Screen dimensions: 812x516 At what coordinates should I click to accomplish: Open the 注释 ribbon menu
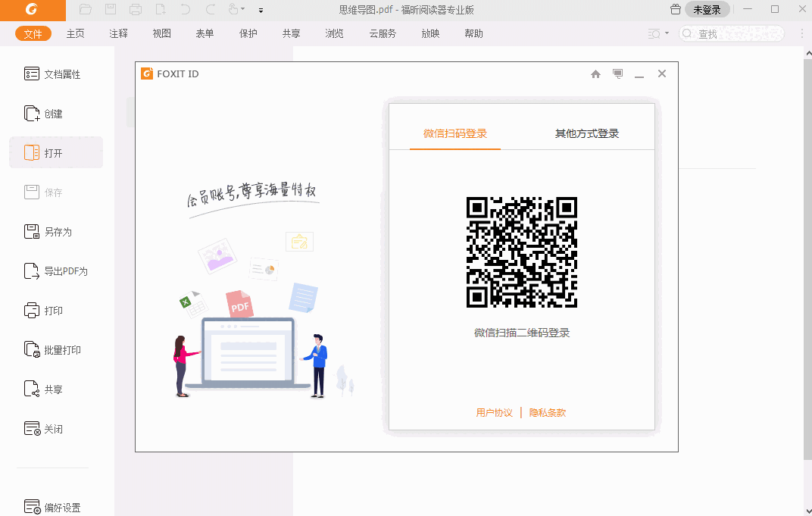(x=118, y=33)
